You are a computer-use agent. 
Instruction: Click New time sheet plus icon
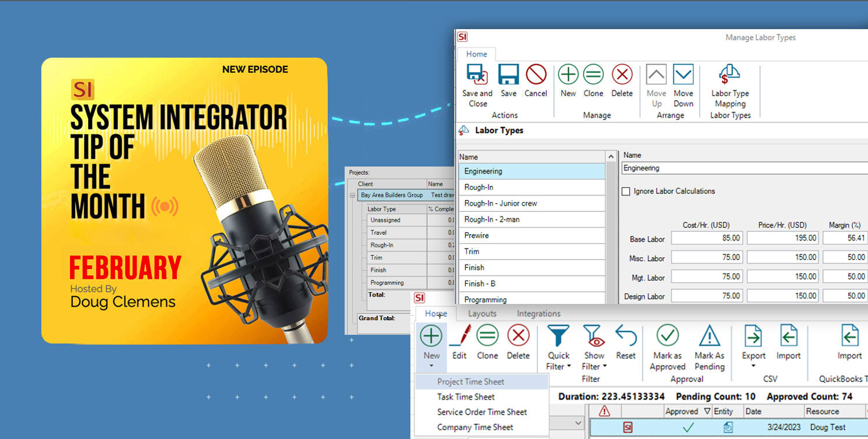pos(431,336)
